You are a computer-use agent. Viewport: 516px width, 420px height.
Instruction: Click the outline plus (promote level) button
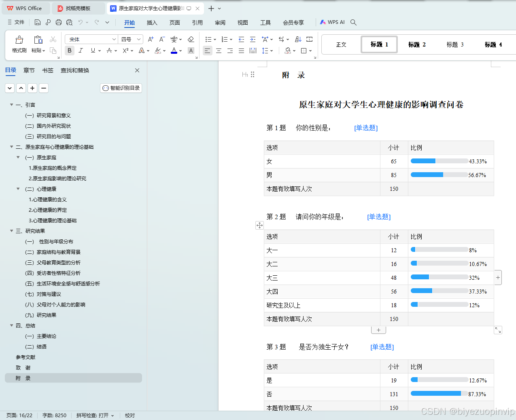coord(32,88)
